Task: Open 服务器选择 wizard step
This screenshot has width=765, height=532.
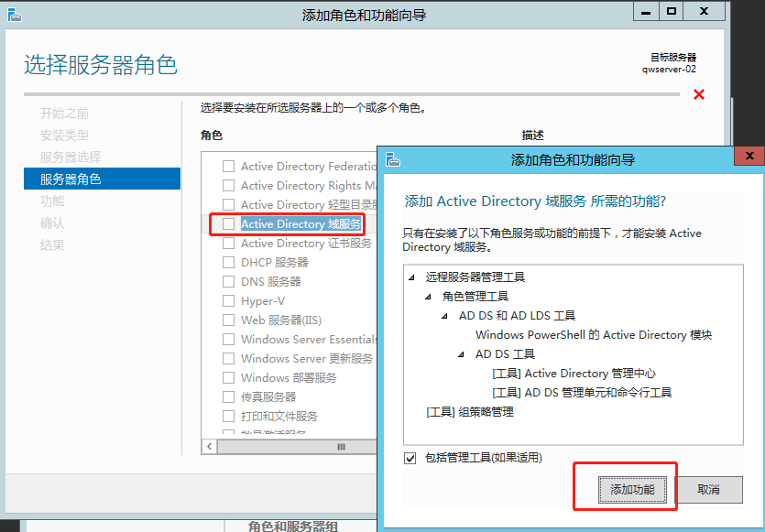Action: pos(71,157)
